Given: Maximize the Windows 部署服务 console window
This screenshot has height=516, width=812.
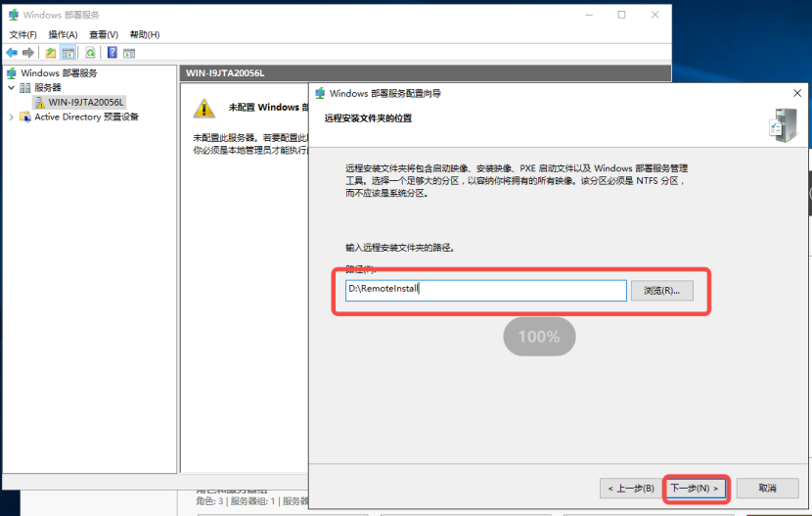Looking at the screenshot, I should [621, 15].
